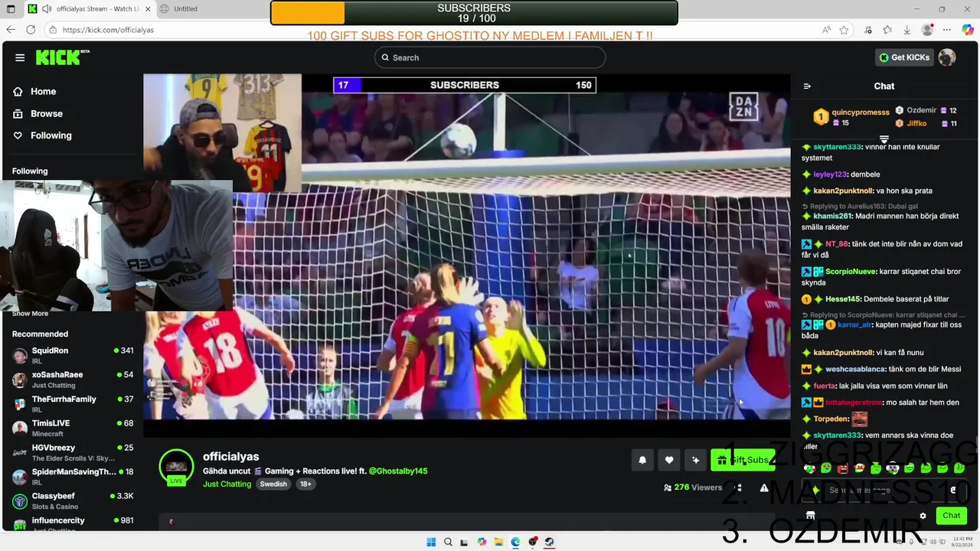Image resolution: width=980 pixels, height=551 pixels.
Task: Click the Swedish language tag
Action: tap(273, 484)
